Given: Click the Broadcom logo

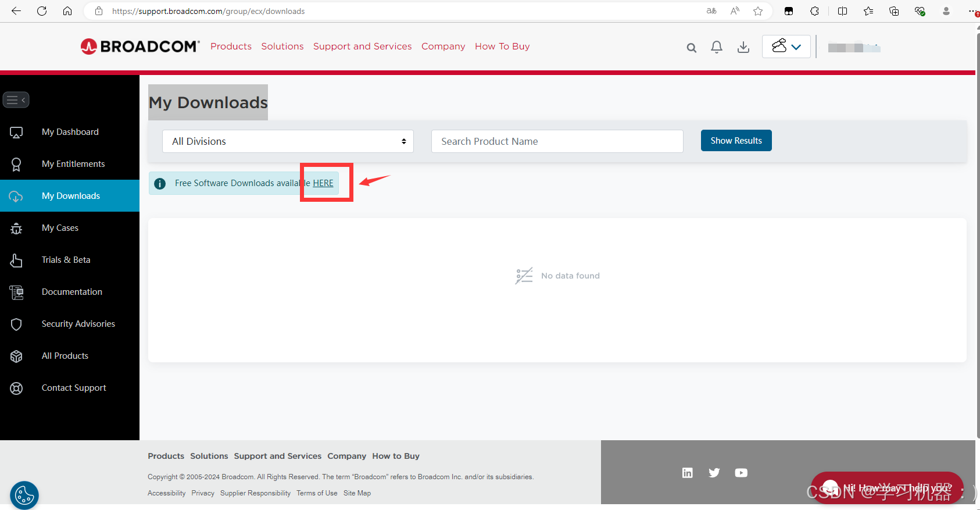Looking at the screenshot, I should pyautogui.click(x=140, y=47).
